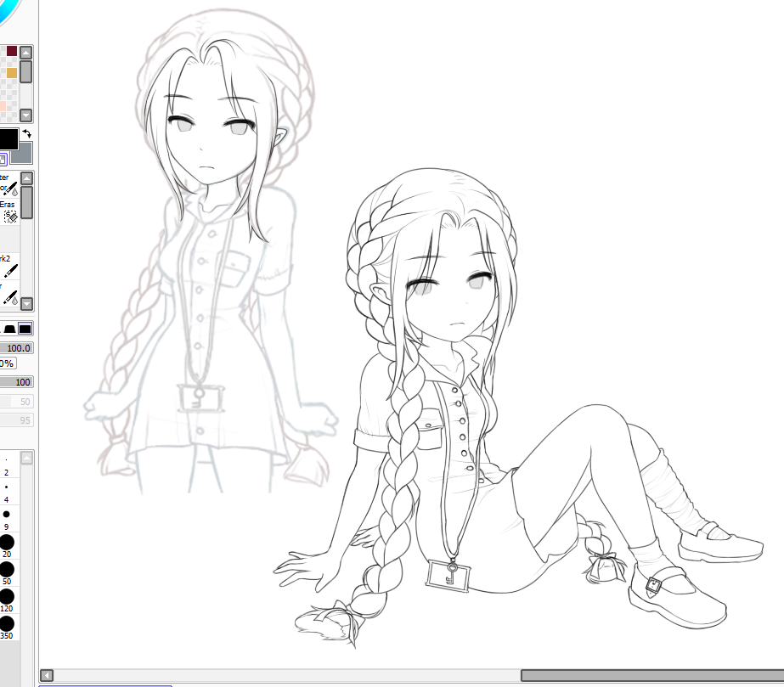Screen dimensions: 784x687
Task: Click the disabled slider showing 95
Action: [x=16, y=420]
